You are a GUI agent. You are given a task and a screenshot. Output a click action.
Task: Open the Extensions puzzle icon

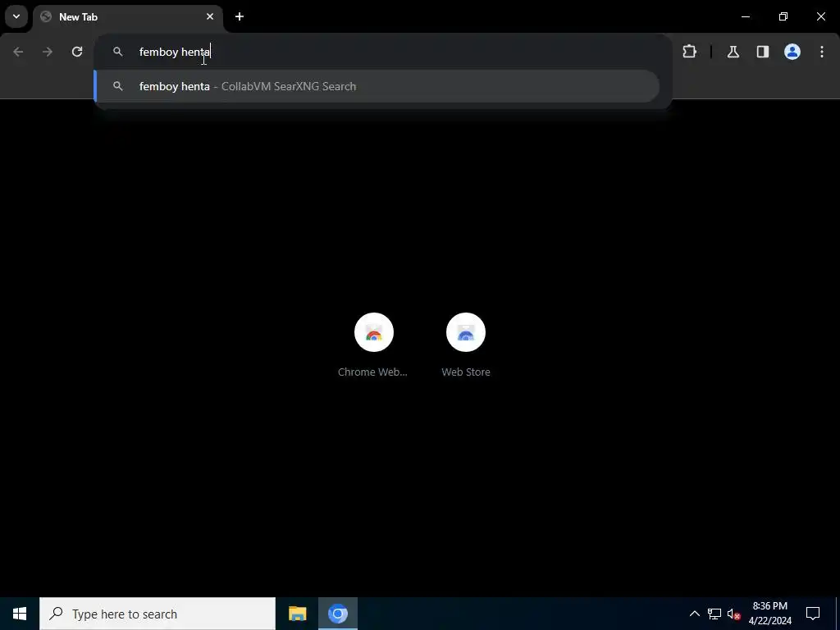[689, 52]
